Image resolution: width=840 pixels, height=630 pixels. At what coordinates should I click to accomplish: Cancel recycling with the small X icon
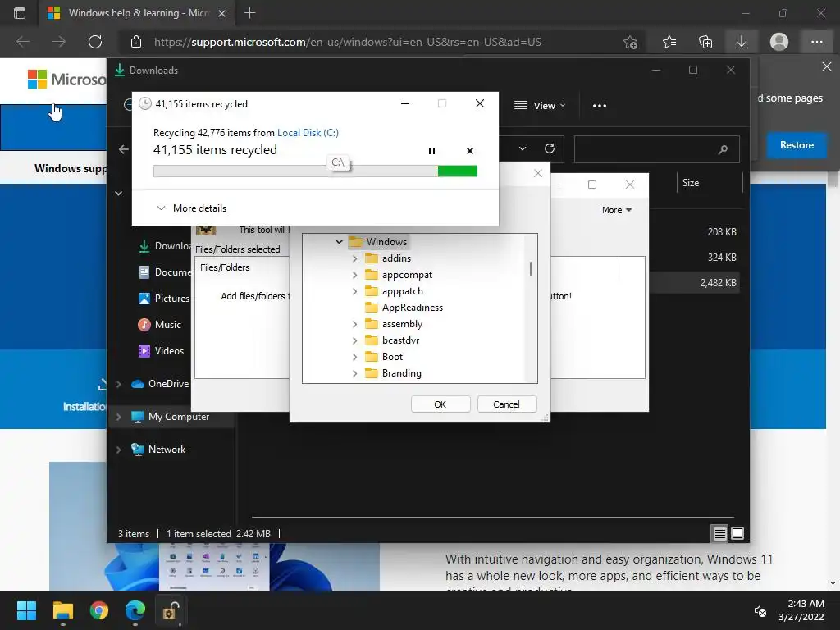[x=470, y=151]
